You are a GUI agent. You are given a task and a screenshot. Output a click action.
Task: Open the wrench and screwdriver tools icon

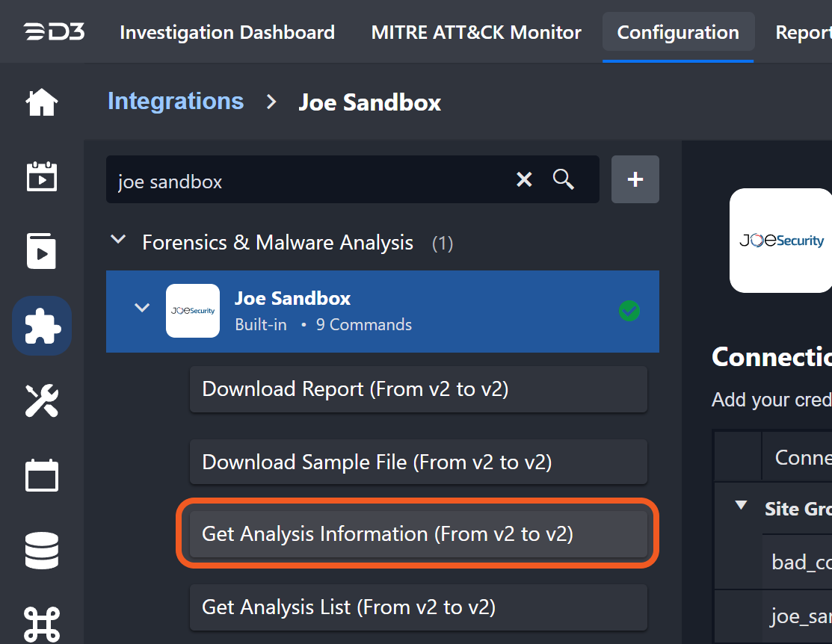coord(42,400)
